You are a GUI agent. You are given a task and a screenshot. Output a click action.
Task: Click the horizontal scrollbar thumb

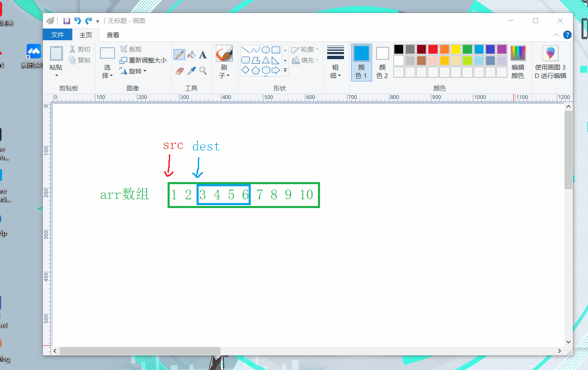[140, 351]
